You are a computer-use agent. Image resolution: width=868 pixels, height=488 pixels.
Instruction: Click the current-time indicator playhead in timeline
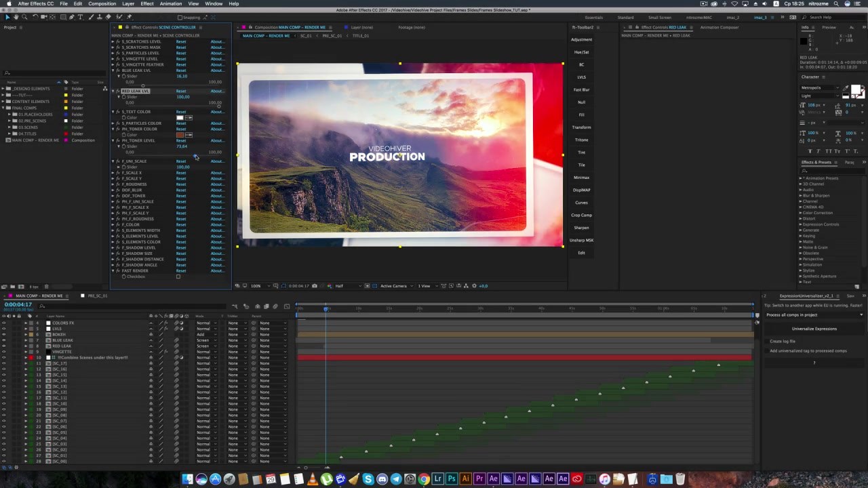[x=325, y=308]
